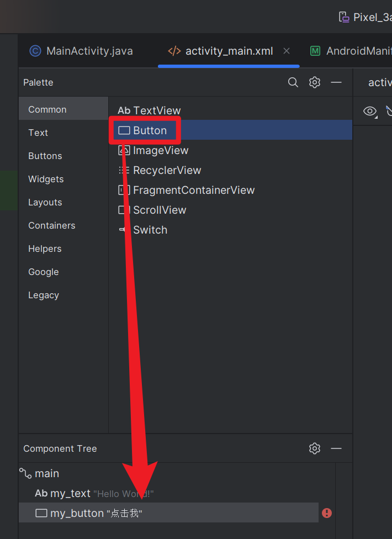Select the Buttons palette category
The height and width of the screenshot is (539, 392).
pos(45,156)
